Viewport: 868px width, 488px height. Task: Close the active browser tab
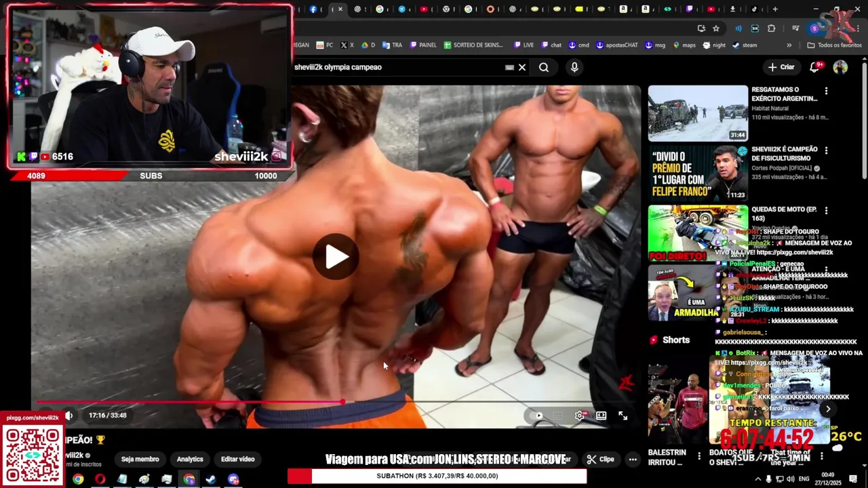pos(340,9)
